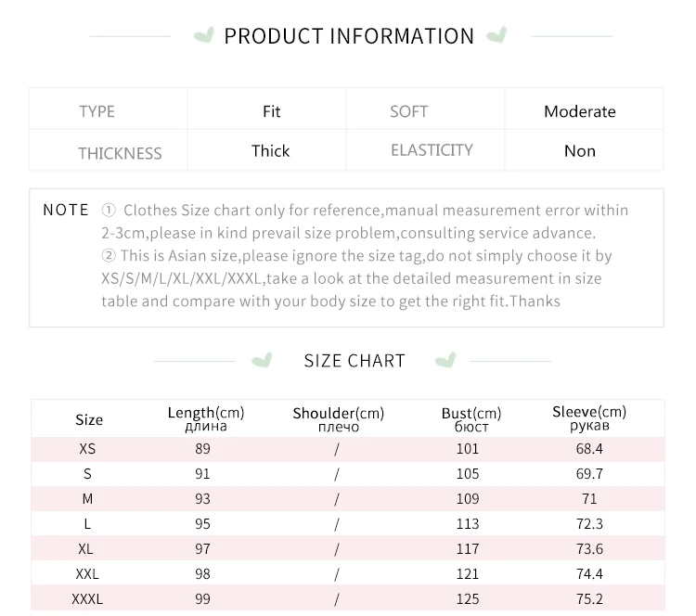Click the Shoulder(cm) column header

click(338, 419)
